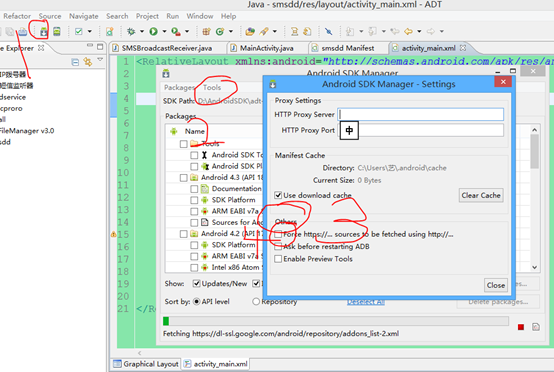Open the Navigate menu

point(84,16)
